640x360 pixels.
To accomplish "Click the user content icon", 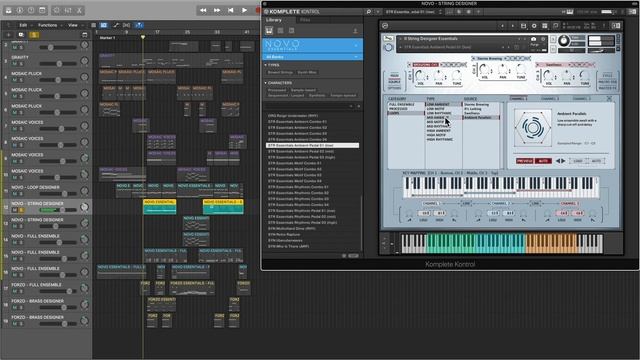I will click(x=355, y=31).
